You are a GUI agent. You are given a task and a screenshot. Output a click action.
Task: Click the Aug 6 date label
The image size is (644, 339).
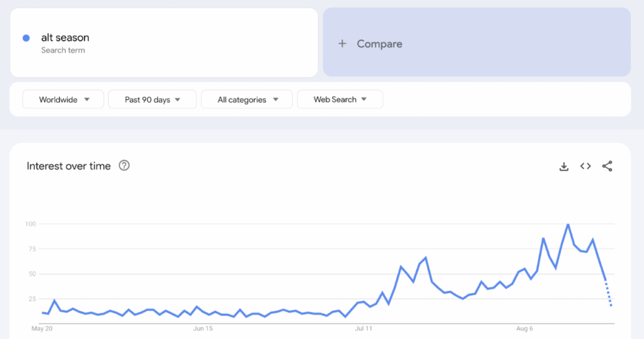coord(524,328)
